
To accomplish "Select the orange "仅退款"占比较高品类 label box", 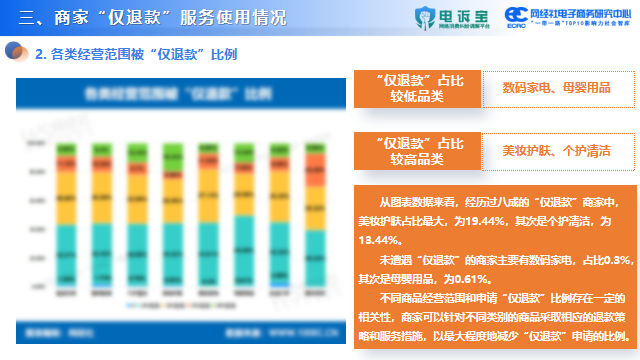I will [418, 151].
